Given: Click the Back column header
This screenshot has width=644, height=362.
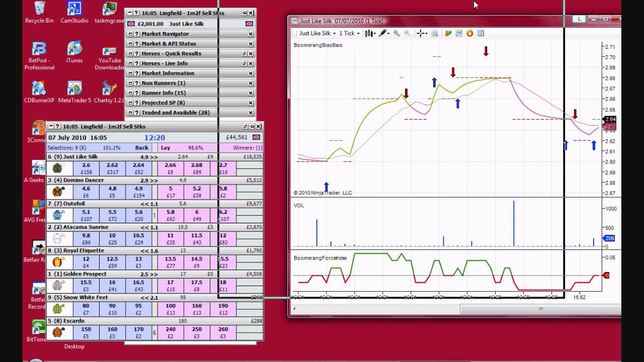Looking at the screenshot, I should pos(142,148).
